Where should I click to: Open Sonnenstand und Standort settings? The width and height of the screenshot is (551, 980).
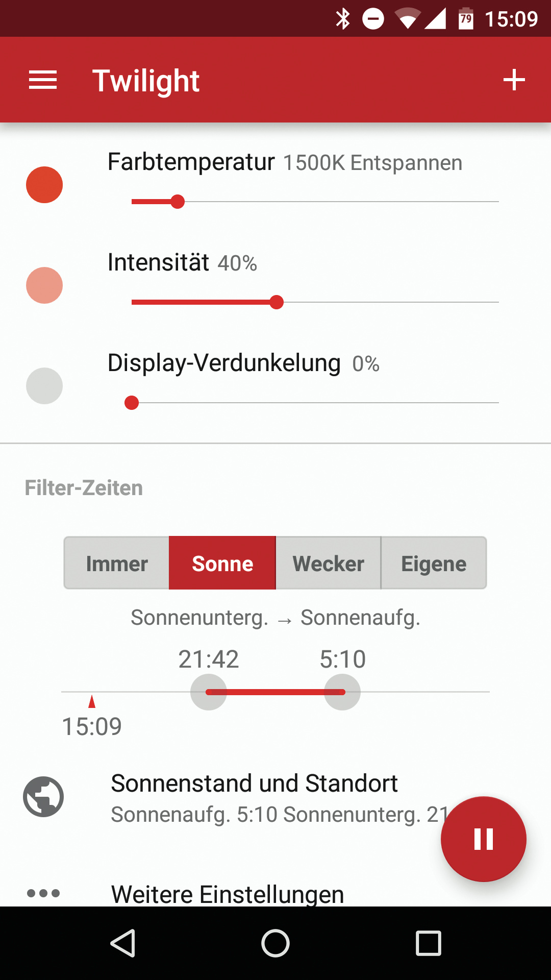pos(254,797)
